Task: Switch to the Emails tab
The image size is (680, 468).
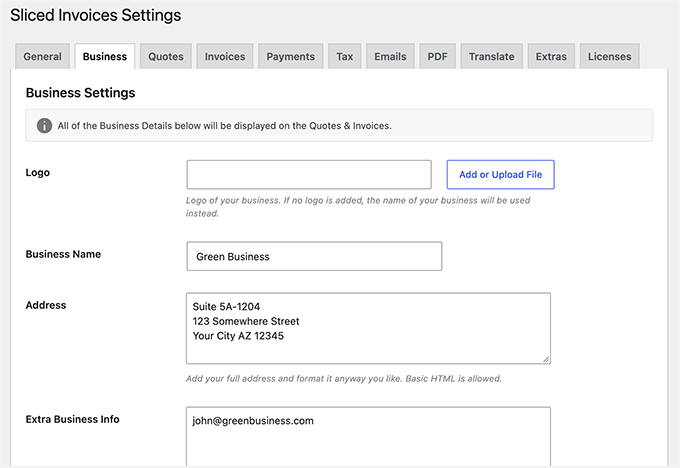Action: (390, 56)
